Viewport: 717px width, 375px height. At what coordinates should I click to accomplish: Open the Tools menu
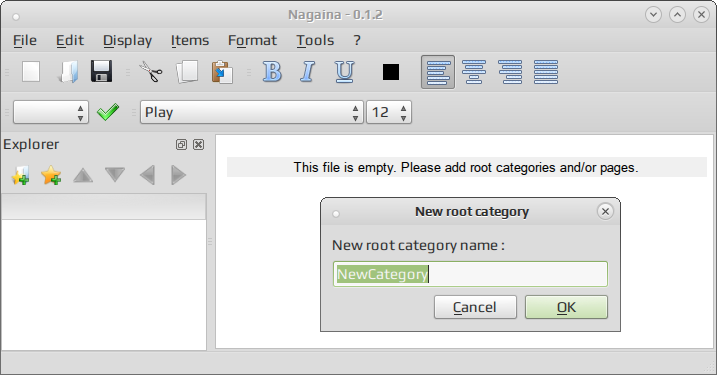(x=315, y=40)
